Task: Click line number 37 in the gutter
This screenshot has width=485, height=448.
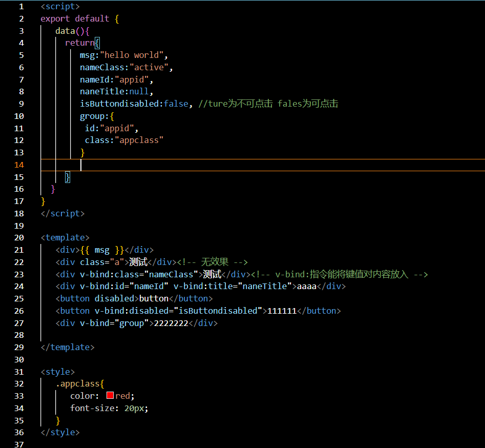Action: (19, 444)
